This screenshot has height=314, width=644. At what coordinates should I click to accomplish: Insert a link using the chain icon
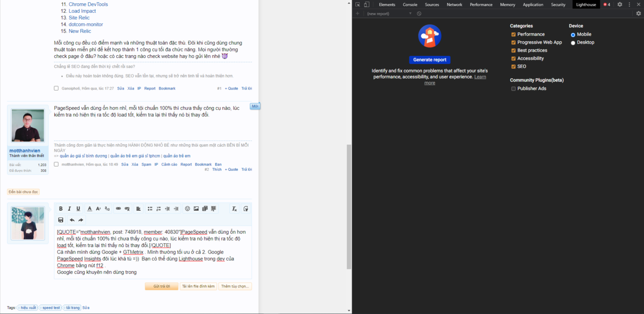(x=119, y=208)
